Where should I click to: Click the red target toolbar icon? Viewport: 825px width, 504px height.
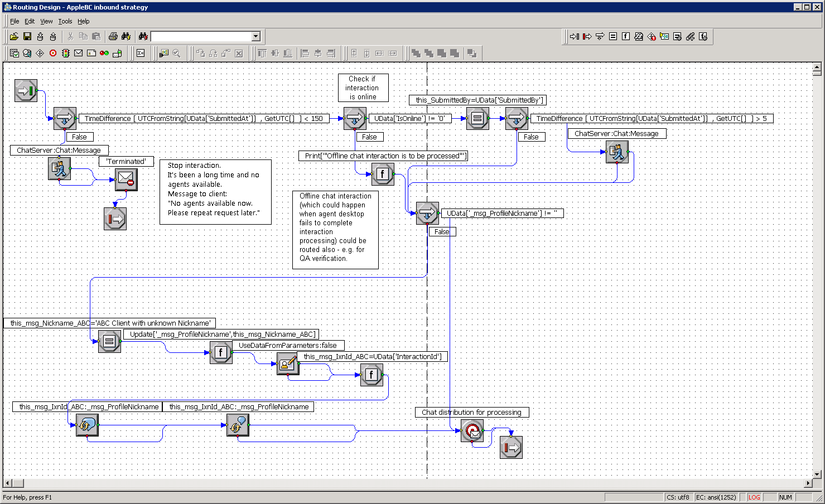point(53,54)
